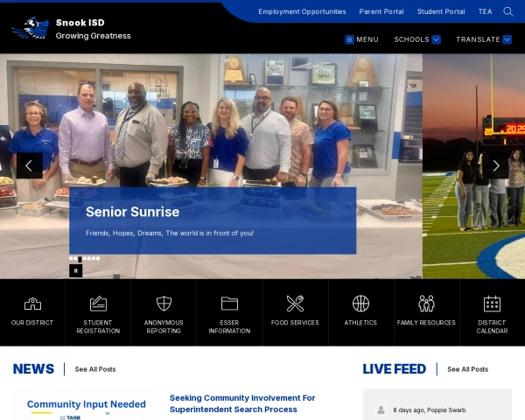Click the LIVE FEED section heading
Image resolution: width=525 pixels, height=420 pixels.
tap(395, 368)
